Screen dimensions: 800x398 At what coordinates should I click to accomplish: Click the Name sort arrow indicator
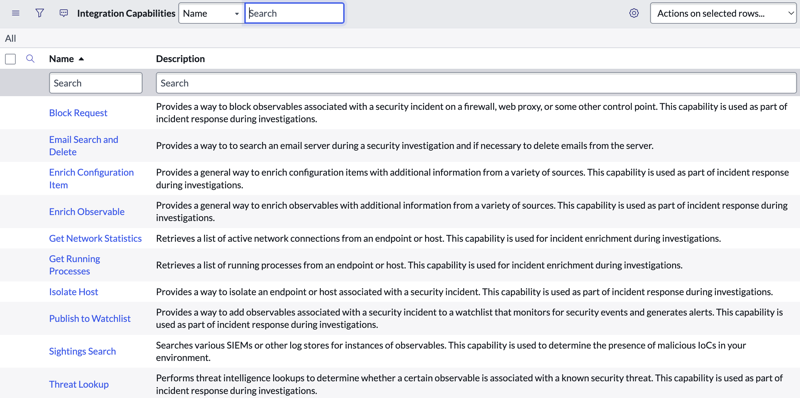tap(81, 59)
